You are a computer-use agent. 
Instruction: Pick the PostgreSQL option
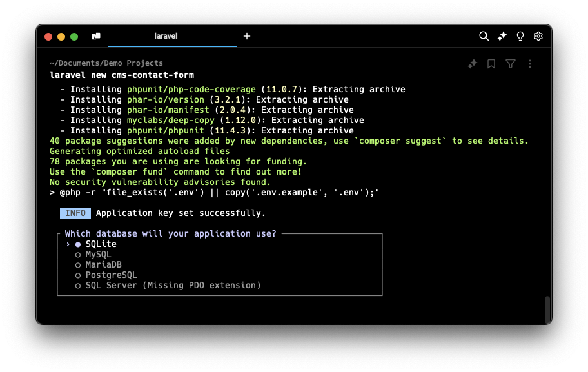click(111, 275)
